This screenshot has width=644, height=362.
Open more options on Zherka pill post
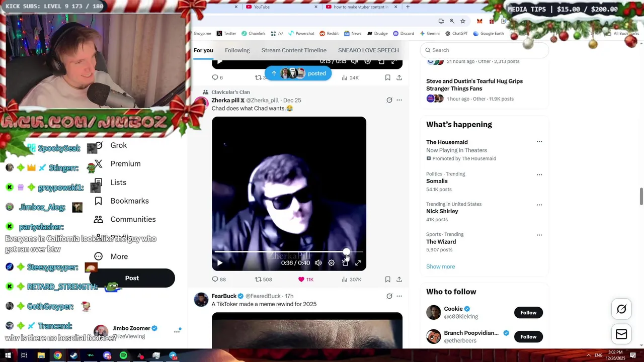[x=399, y=100]
